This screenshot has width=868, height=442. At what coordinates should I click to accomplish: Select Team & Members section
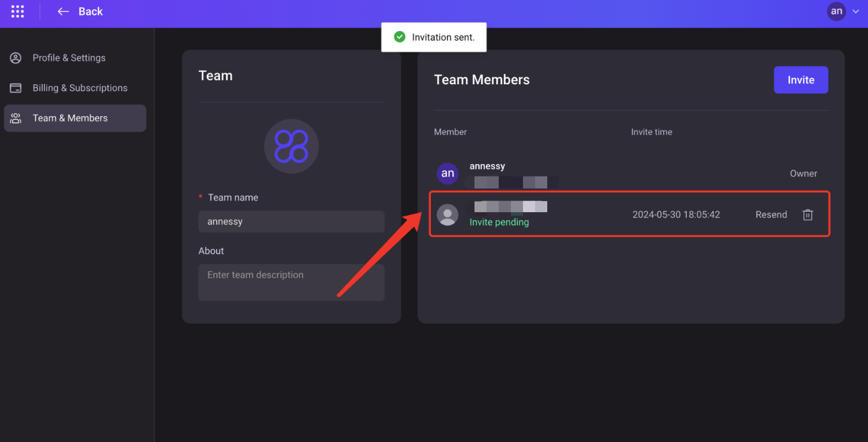click(x=75, y=118)
